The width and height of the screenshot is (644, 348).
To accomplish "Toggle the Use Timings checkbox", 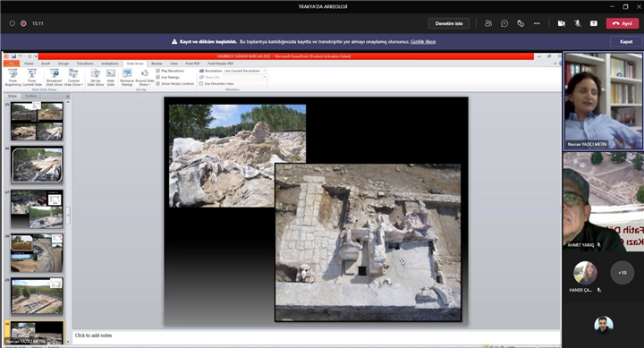I will [158, 77].
